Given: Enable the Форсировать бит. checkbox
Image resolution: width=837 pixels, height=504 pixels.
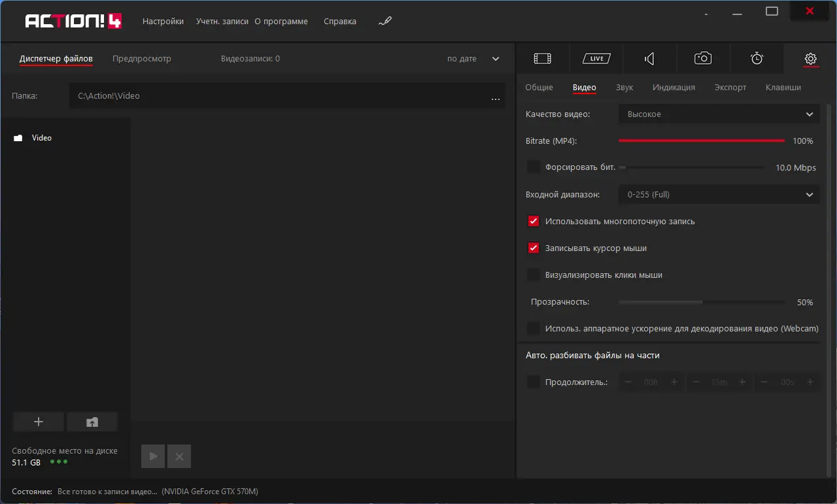Looking at the screenshot, I should (x=534, y=167).
